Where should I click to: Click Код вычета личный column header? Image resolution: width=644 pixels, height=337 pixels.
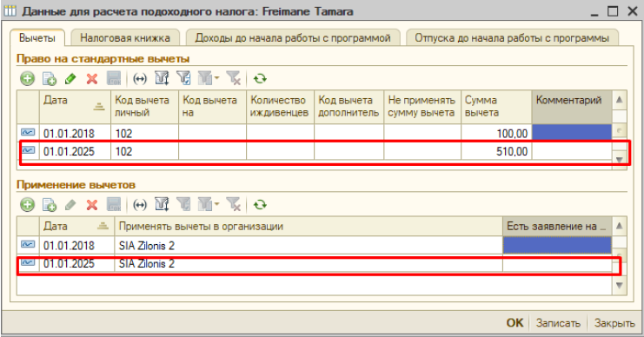144,107
